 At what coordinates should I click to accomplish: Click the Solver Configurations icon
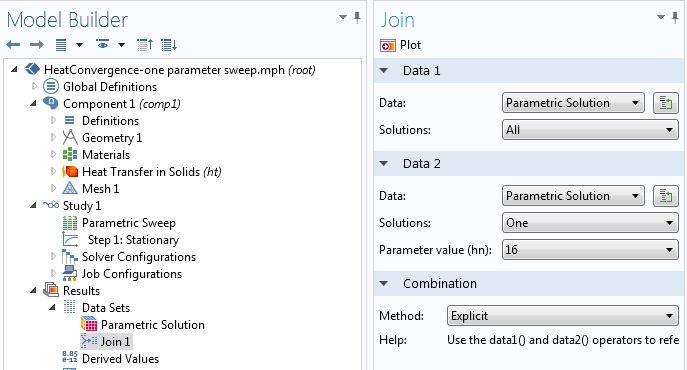click(x=70, y=256)
